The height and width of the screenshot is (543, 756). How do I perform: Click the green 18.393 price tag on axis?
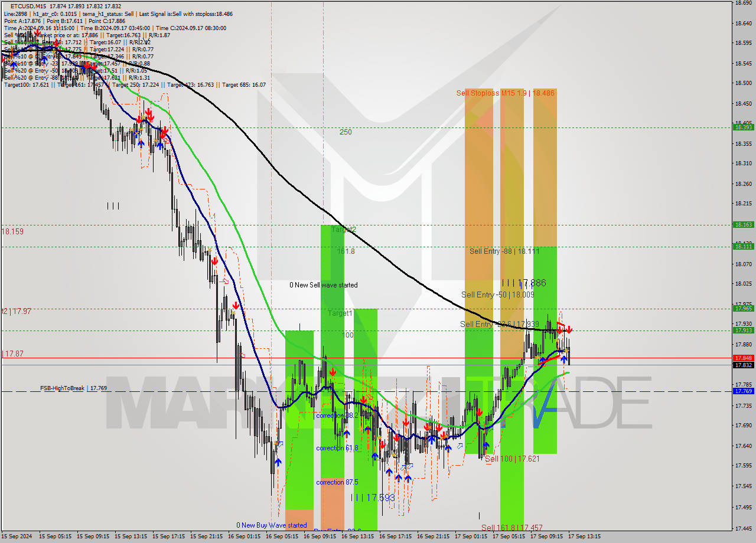click(x=743, y=127)
